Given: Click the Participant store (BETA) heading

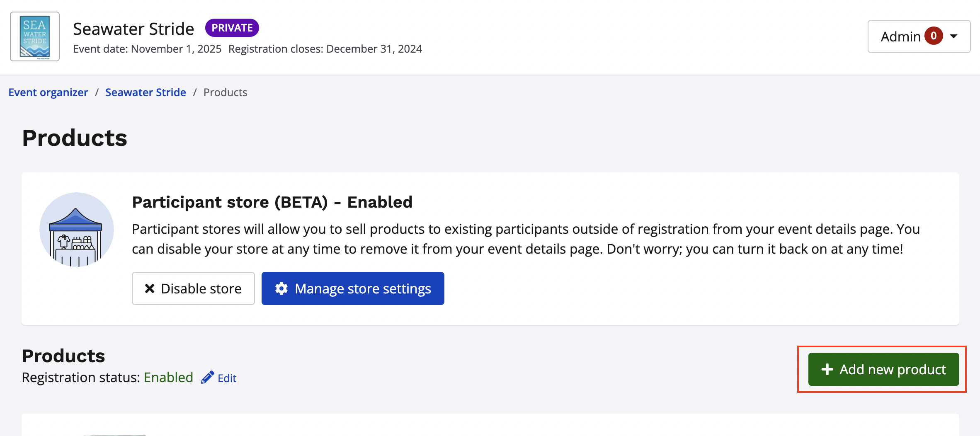Looking at the screenshot, I should coord(272,202).
